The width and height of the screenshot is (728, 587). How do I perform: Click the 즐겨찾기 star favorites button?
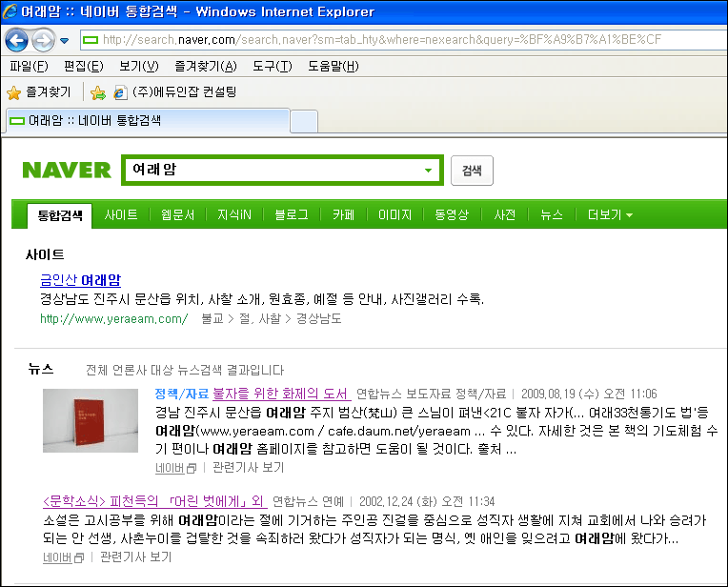point(39,92)
